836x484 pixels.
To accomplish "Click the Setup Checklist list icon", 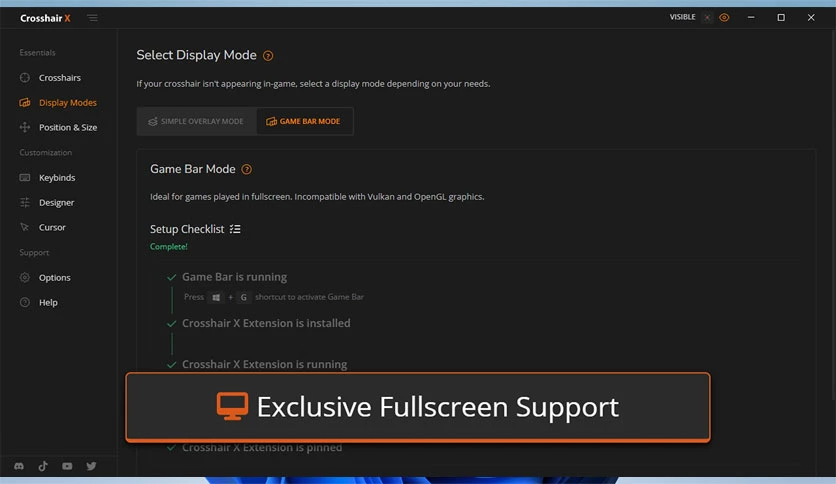I will point(235,229).
